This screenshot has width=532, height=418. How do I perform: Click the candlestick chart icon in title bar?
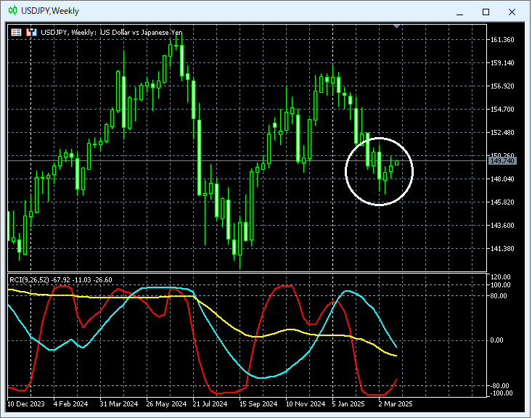(x=12, y=10)
